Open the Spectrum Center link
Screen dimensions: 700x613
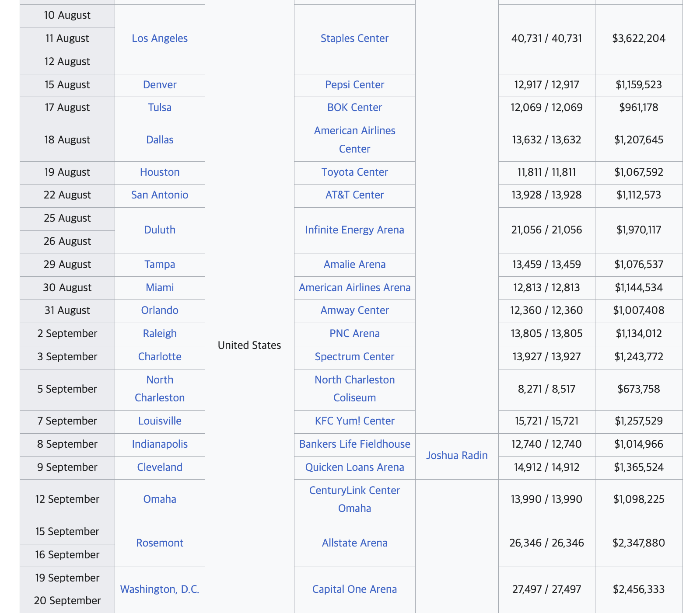(x=354, y=357)
